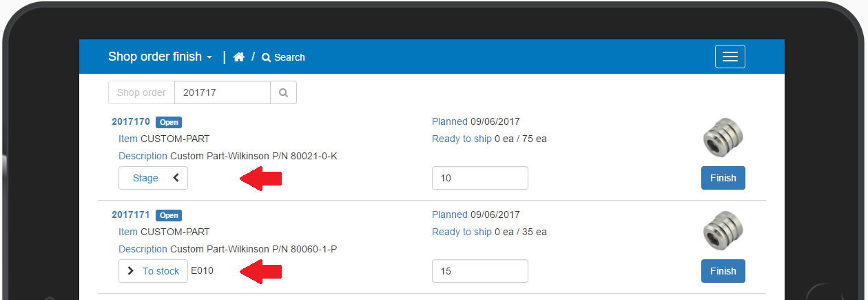Click the home icon in header
Screen dimensions: 868x300
[x=239, y=57]
